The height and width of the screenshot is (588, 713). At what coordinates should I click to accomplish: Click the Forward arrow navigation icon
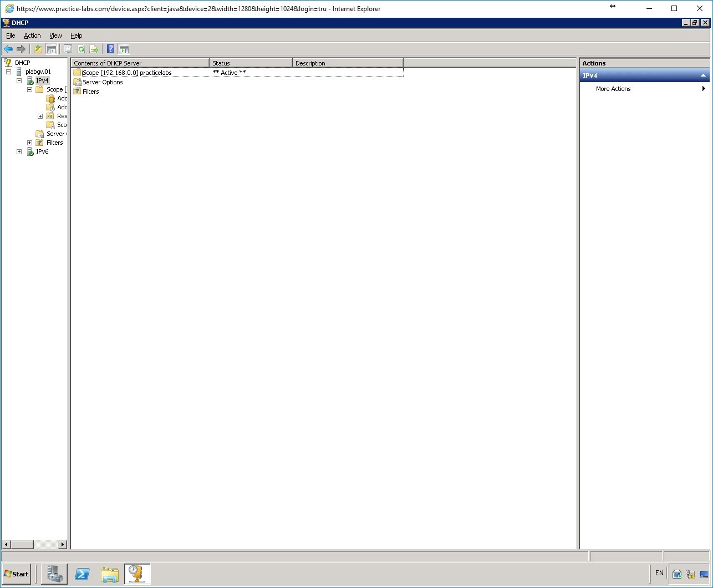coord(21,49)
